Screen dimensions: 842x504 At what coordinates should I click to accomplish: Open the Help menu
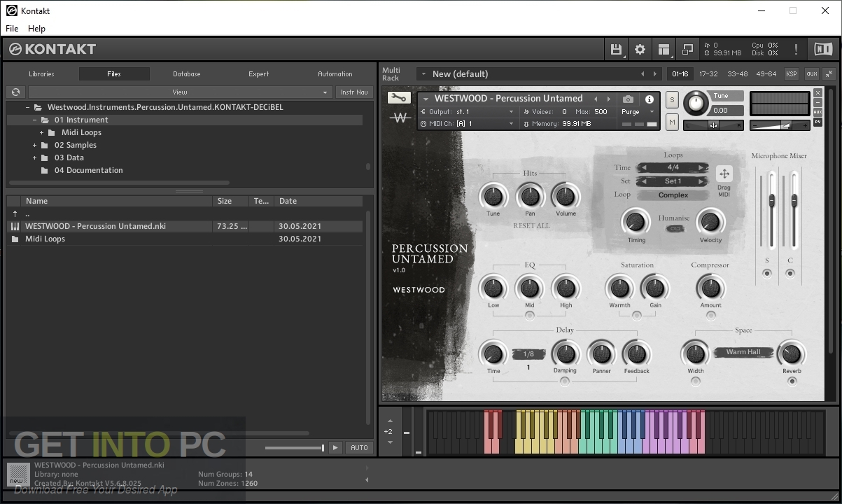(x=36, y=28)
